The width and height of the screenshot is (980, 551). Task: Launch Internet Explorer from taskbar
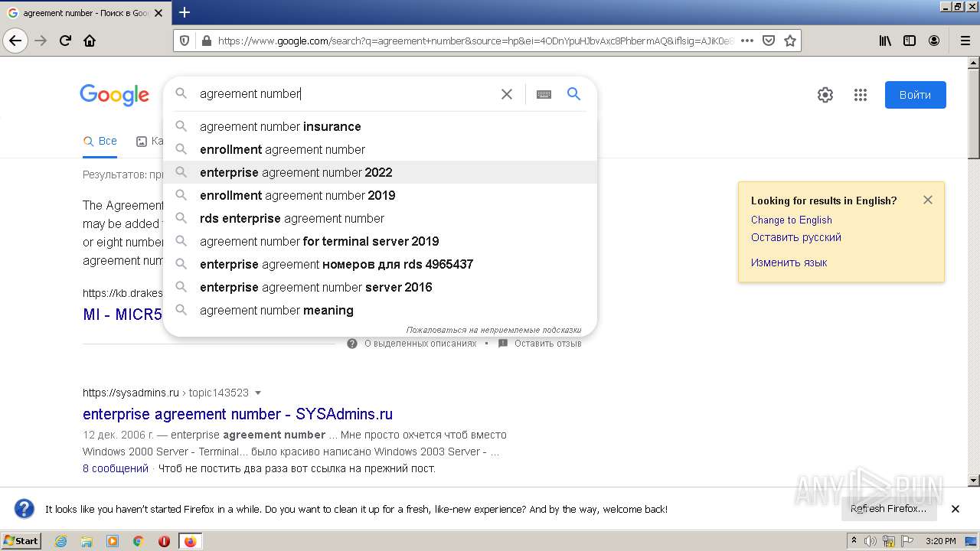[61, 541]
